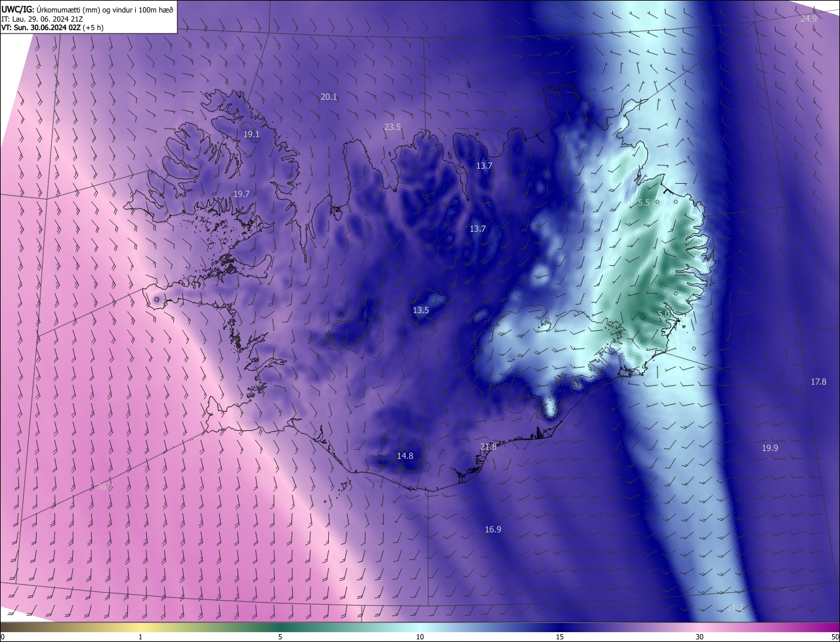Screen dimensions: 840x642
Task: Click the 19.9 value label east of Iceland
Action: coord(770,448)
